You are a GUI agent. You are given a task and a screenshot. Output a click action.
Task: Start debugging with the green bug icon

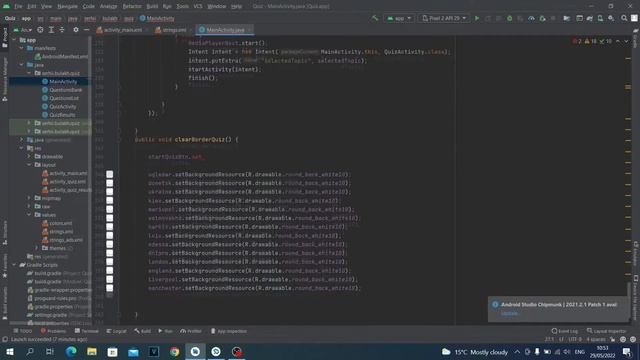pyautogui.click(x=509, y=18)
